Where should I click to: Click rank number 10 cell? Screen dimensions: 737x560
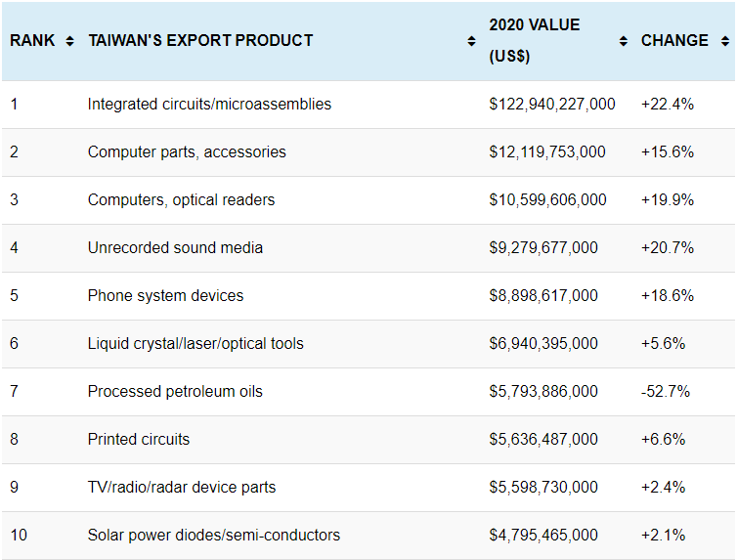pos(19,536)
